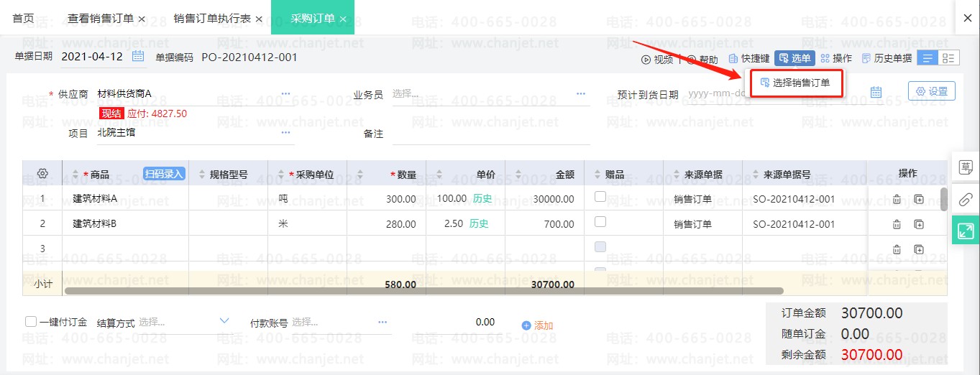Viewport: 980px width, 375px height.
Task: Open 帮助 help
Action: (702, 59)
